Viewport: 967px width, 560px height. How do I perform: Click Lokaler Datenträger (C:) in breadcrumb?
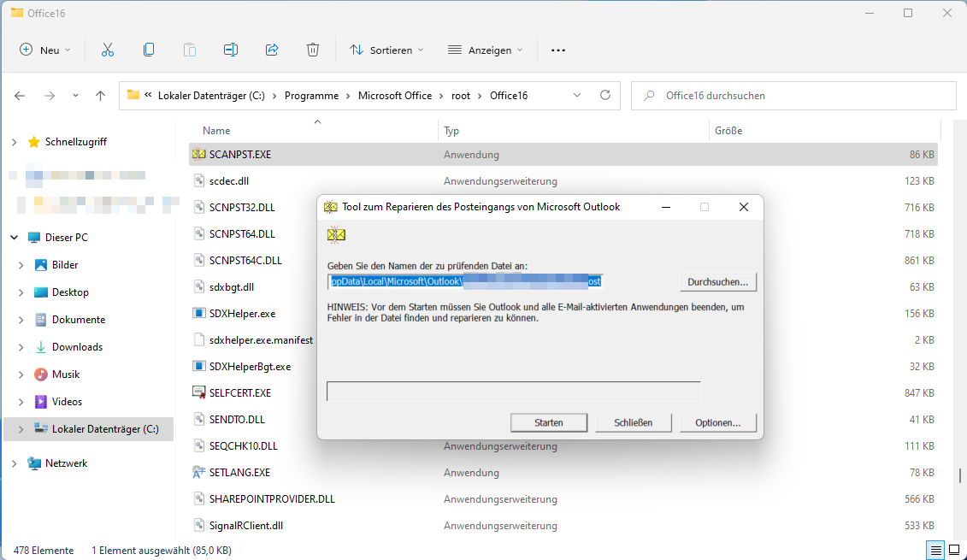point(211,96)
